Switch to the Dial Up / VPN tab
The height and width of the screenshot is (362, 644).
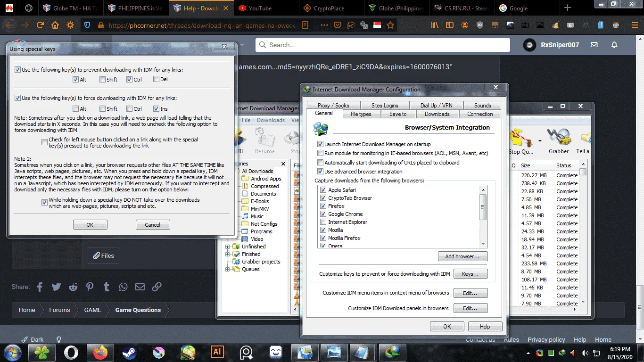436,106
